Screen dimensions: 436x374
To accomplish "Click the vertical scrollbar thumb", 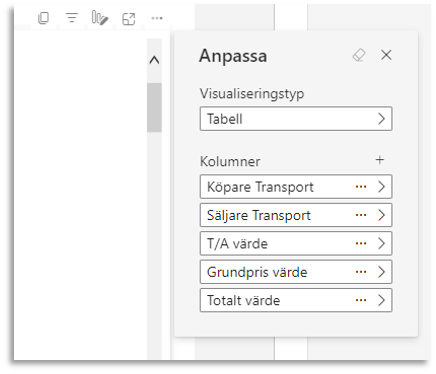I will click(154, 107).
